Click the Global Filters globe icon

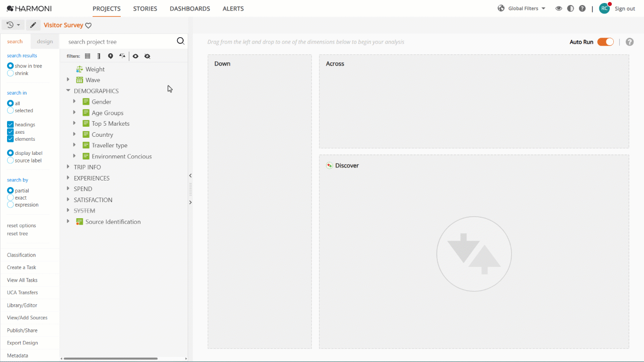pos(501,9)
